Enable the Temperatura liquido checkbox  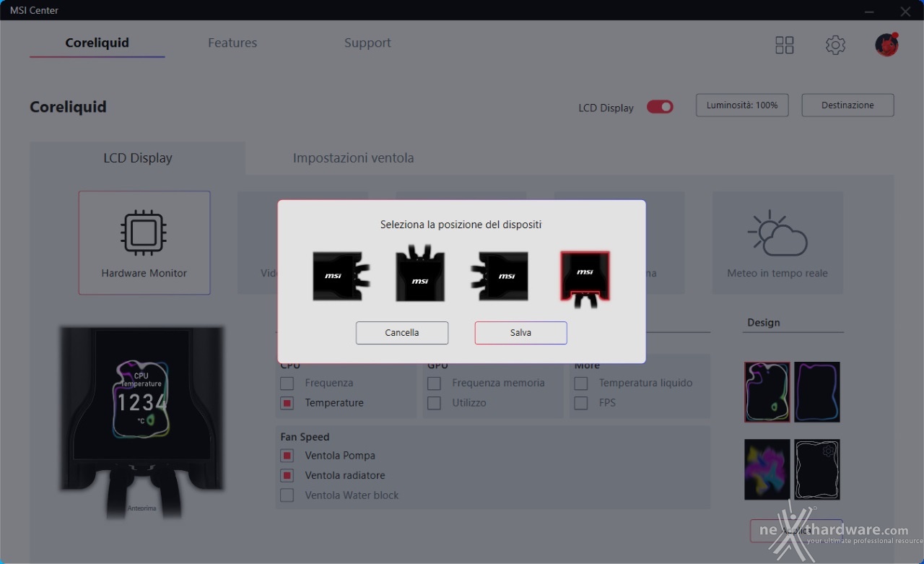tap(581, 383)
